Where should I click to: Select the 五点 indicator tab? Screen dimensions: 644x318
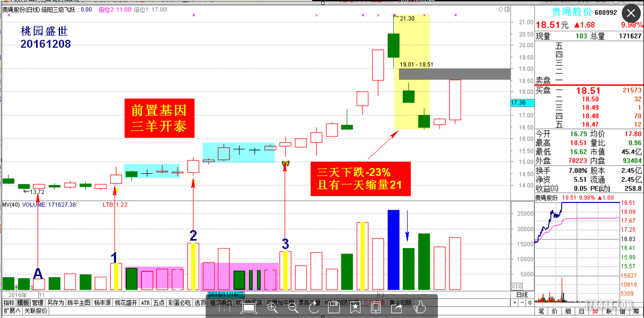(x=158, y=303)
